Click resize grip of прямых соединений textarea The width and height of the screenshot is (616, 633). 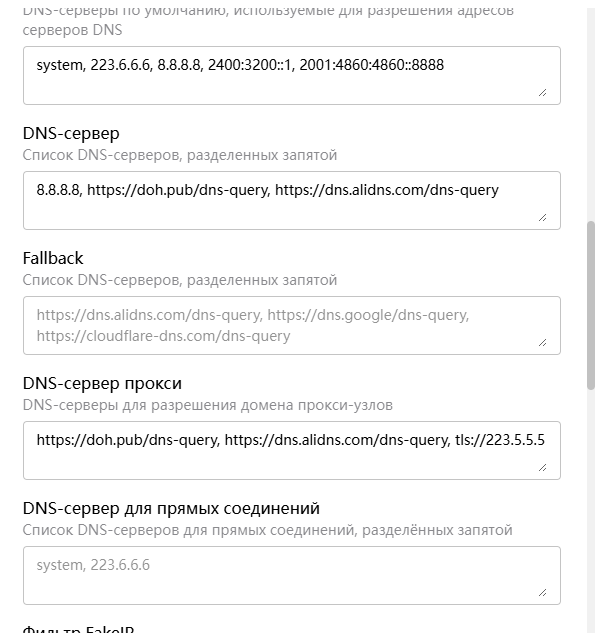coord(543,593)
